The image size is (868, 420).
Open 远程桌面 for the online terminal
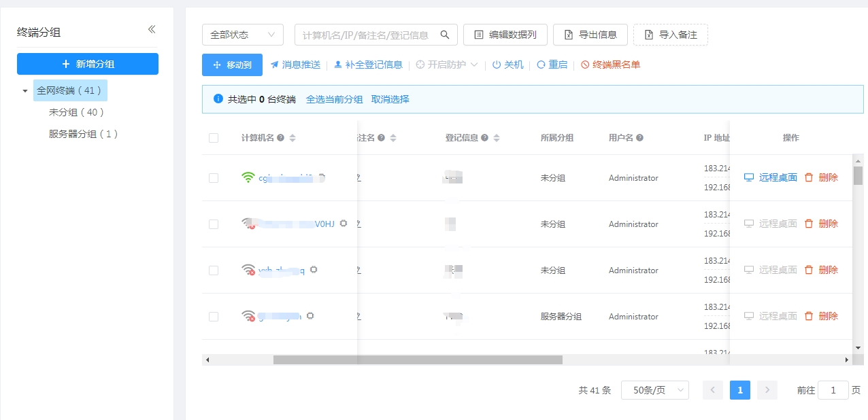click(770, 177)
